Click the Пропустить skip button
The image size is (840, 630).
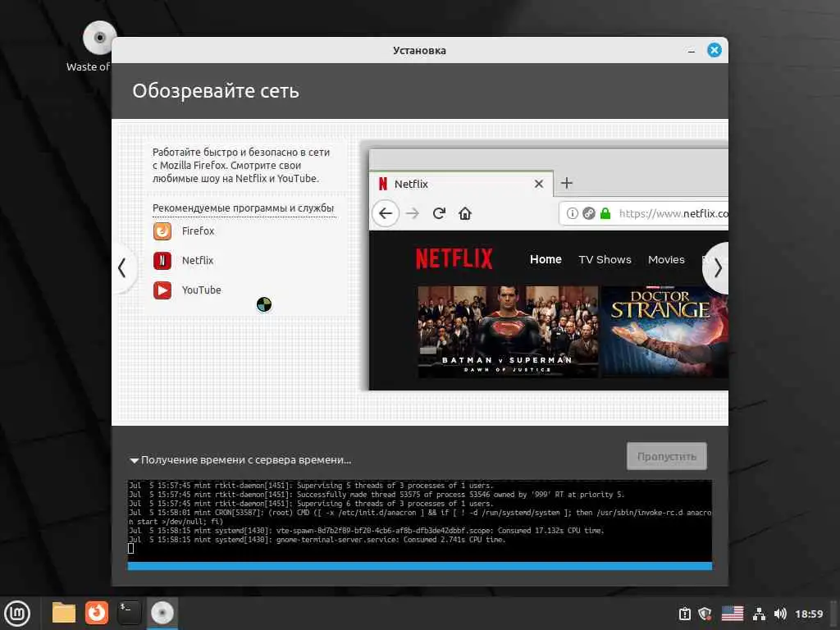click(x=666, y=456)
